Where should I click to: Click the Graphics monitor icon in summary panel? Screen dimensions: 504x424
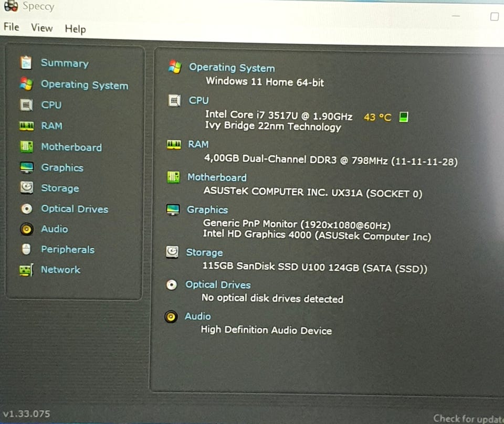[x=173, y=209]
